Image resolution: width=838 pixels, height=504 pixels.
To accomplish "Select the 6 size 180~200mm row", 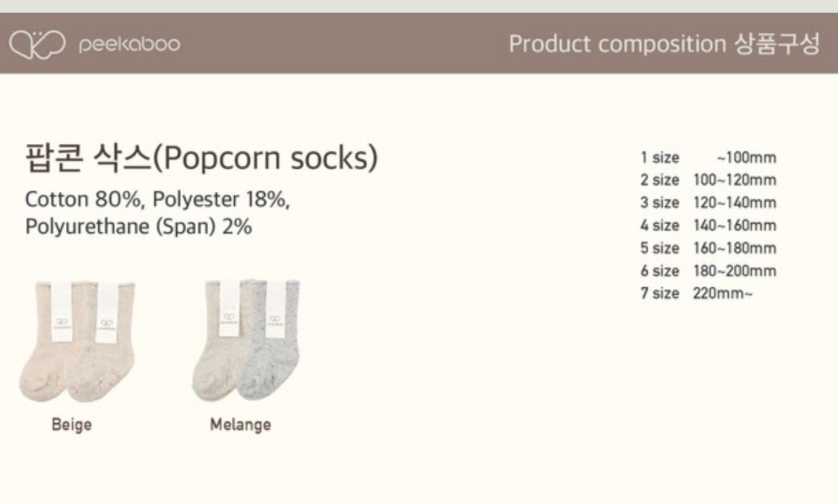I will click(707, 270).
